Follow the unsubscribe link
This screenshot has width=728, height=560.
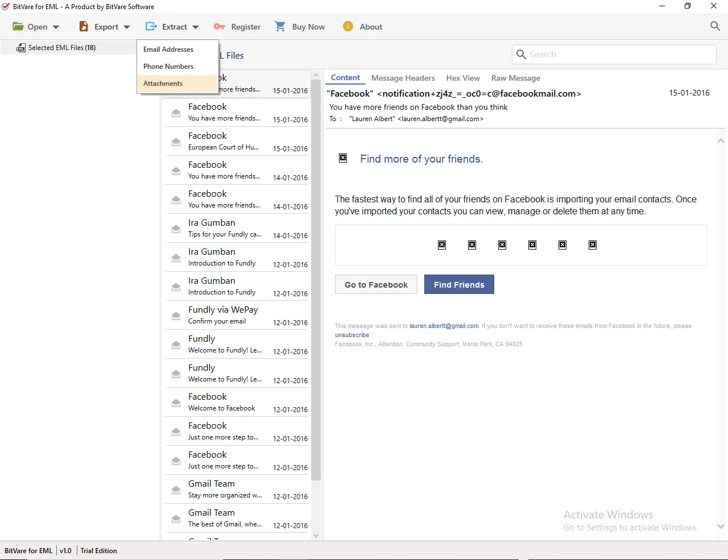352,335
